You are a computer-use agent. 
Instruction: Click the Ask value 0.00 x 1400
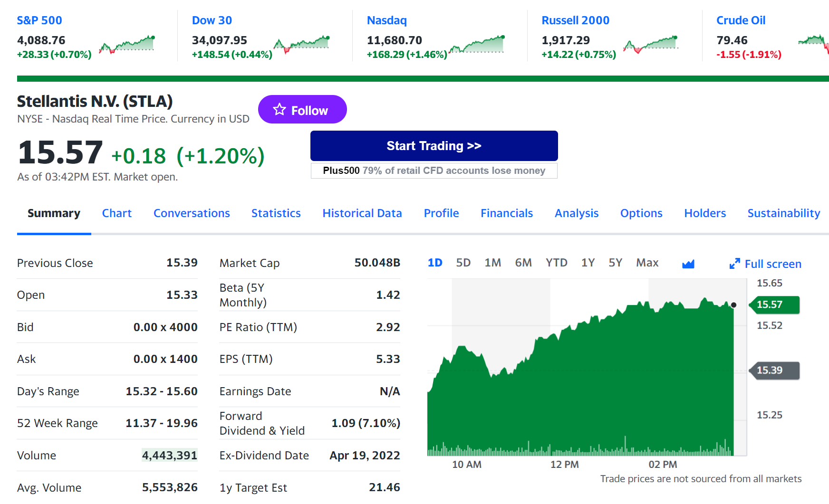(x=165, y=359)
